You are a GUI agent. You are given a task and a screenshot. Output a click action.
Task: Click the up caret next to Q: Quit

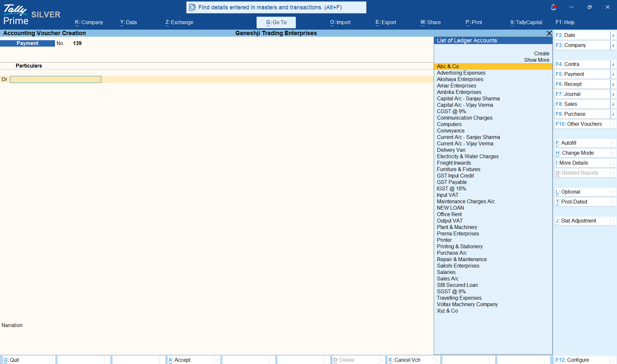point(52,360)
